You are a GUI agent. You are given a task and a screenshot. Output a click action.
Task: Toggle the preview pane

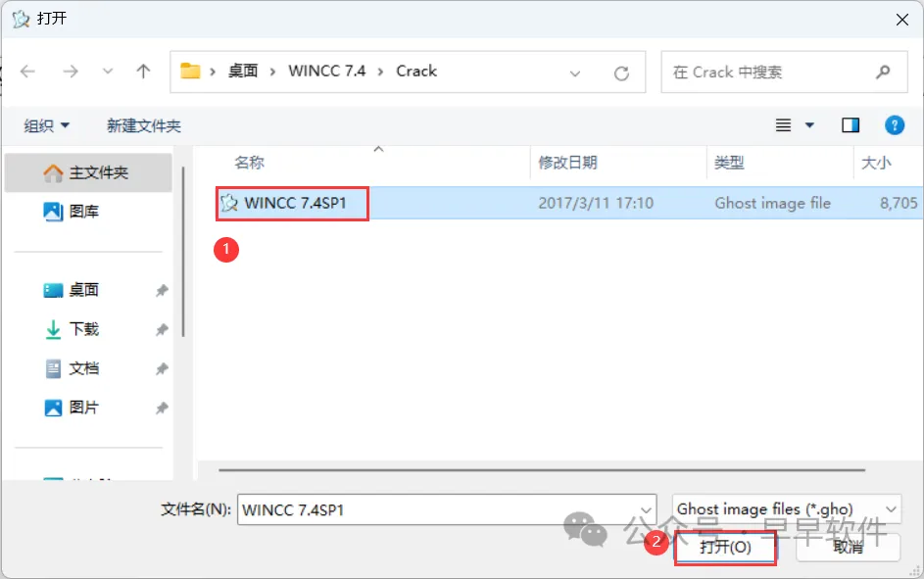(851, 124)
